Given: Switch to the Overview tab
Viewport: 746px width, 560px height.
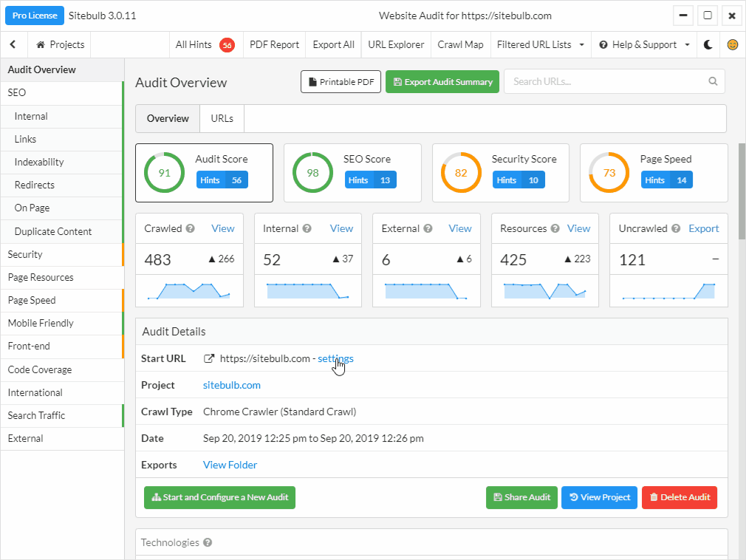Looking at the screenshot, I should pos(168,118).
